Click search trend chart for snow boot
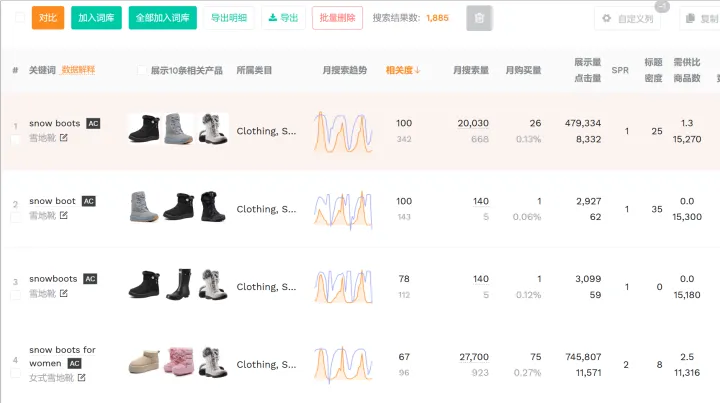The height and width of the screenshot is (403, 720). (343, 210)
